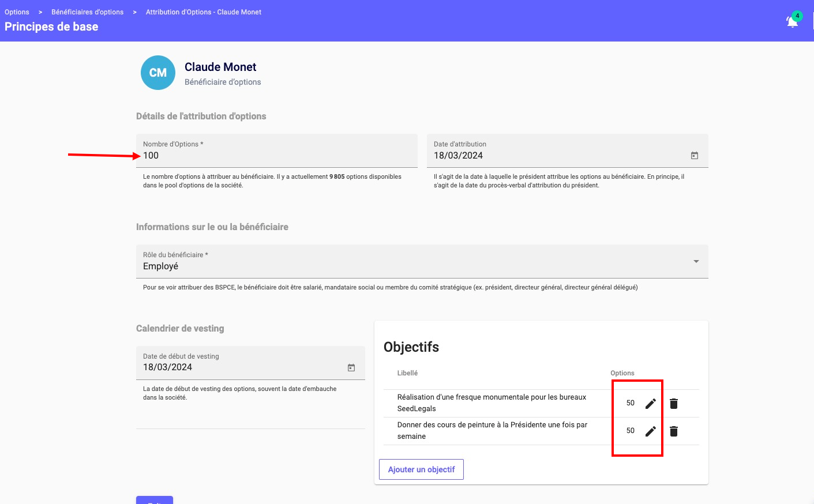This screenshot has height=504, width=814.
Task: Open the notifications bell
Action: pos(793,21)
